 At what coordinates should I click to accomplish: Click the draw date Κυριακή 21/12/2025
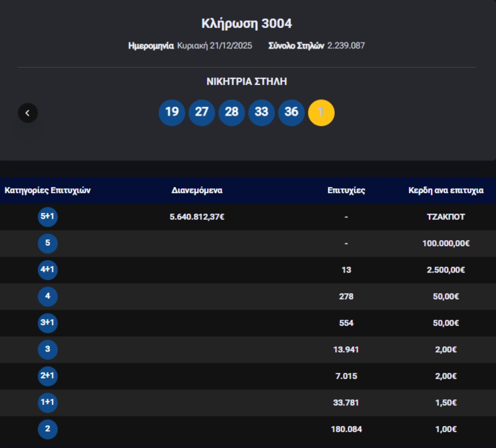[215, 46]
